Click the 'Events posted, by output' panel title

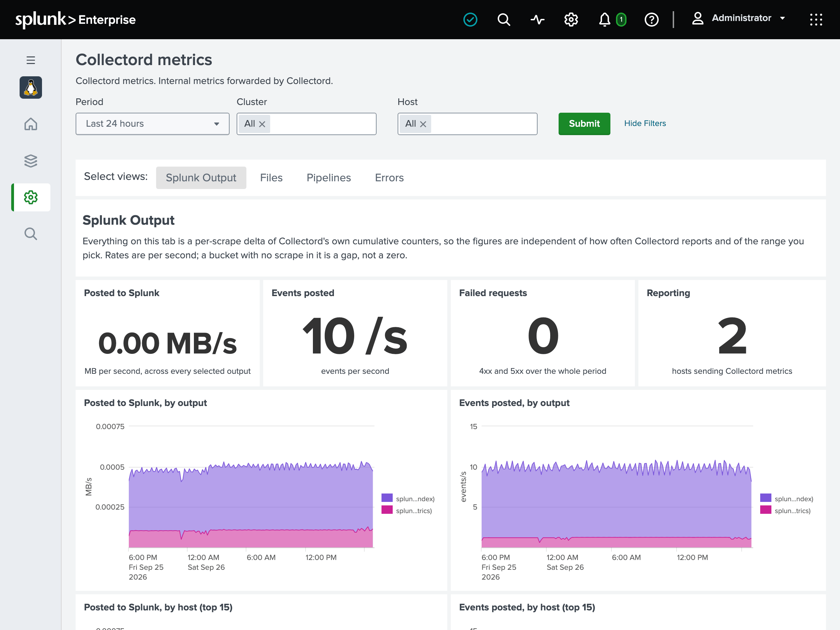[x=514, y=402]
